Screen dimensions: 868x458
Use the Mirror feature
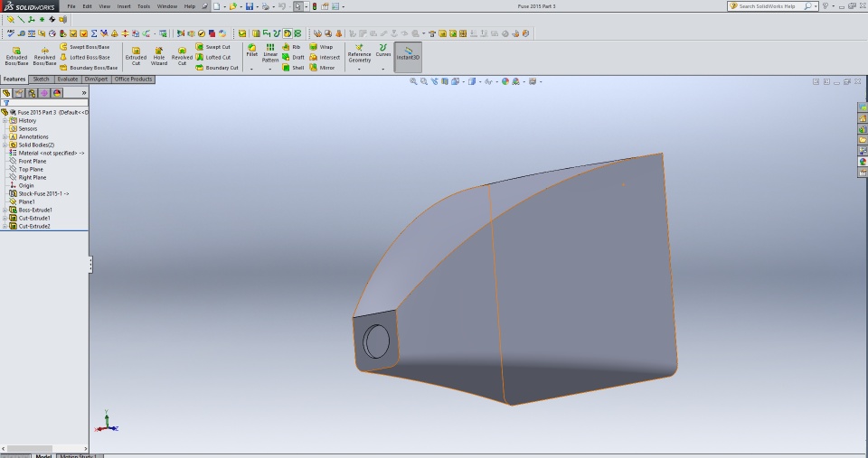click(x=322, y=68)
